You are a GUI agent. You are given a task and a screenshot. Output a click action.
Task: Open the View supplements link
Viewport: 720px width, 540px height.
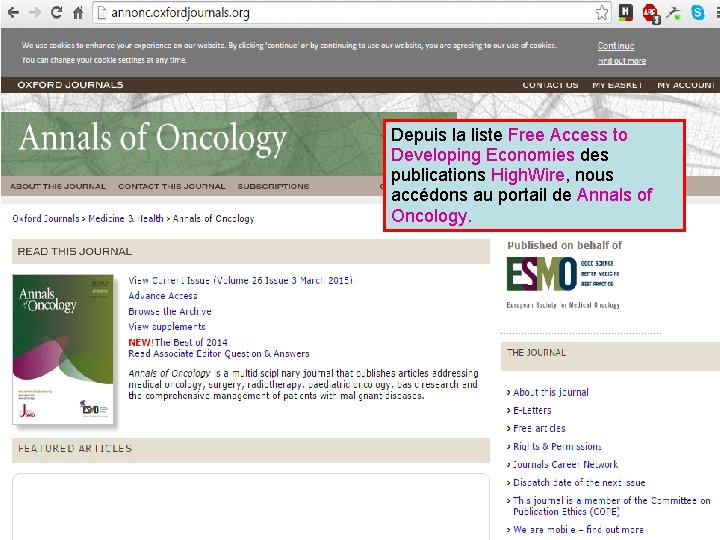(x=167, y=327)
